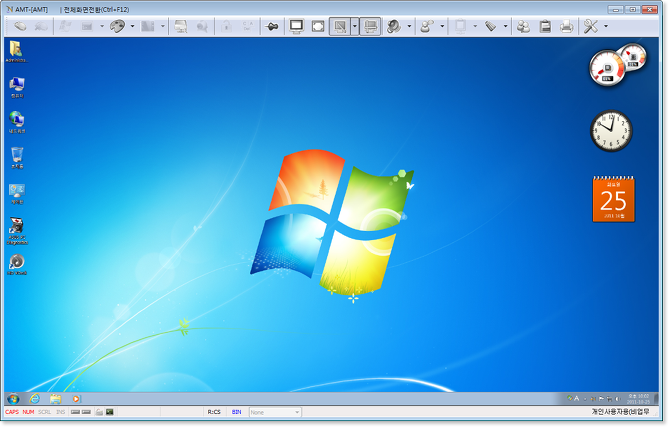Viewport: 670px width, 429px height.
Task: Click the monitor display toolbar icon
Action: pos(296,26)
